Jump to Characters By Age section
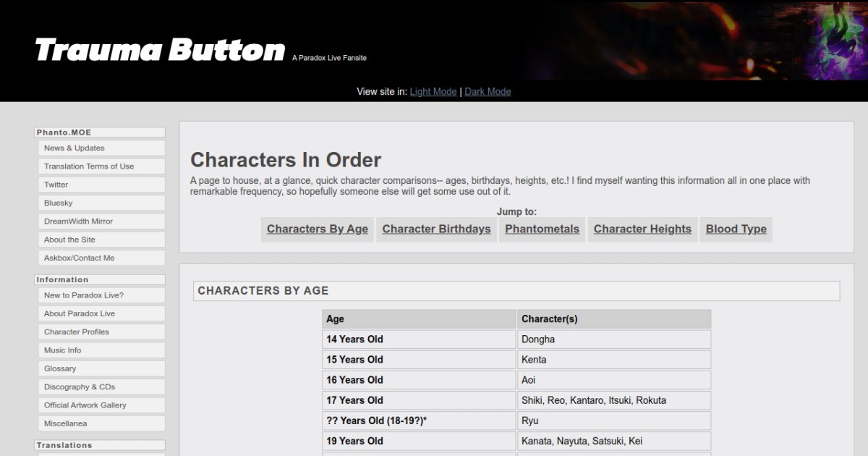This screenshot has height=456, width=868. 317,229
